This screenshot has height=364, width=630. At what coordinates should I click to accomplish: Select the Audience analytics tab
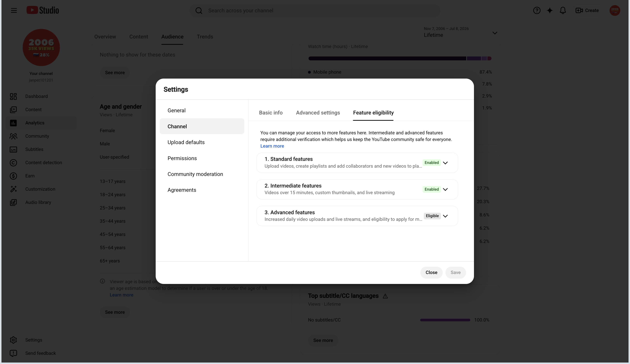(172, 37)
